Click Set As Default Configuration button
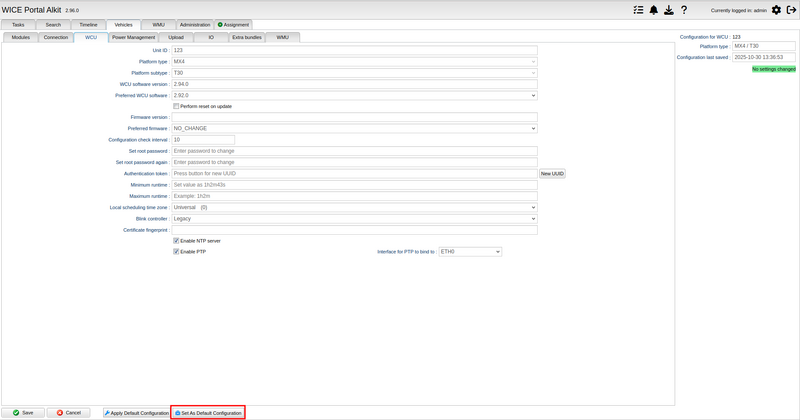 pyautogui.click(x=208, y=413)
